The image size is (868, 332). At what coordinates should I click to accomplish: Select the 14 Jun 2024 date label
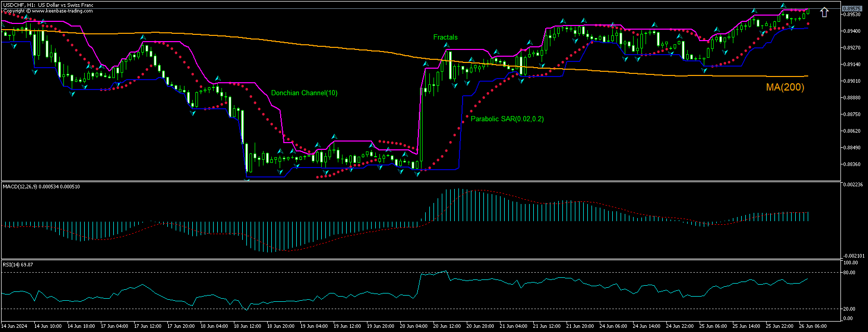tap(15, 326)
